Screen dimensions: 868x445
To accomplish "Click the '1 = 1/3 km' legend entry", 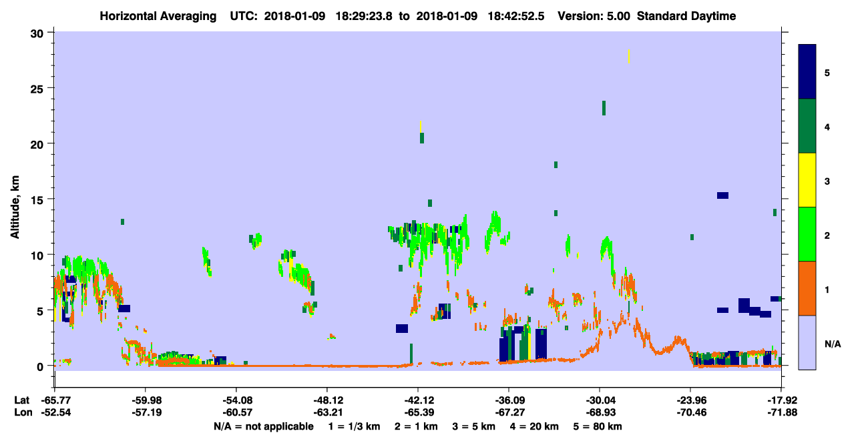I will (353, 426).
